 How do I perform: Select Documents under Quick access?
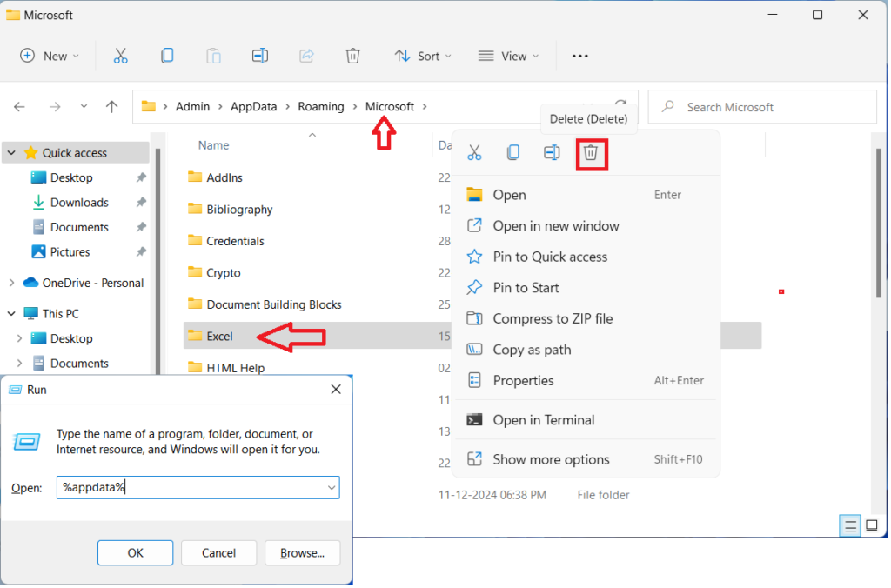pos(79,227)
